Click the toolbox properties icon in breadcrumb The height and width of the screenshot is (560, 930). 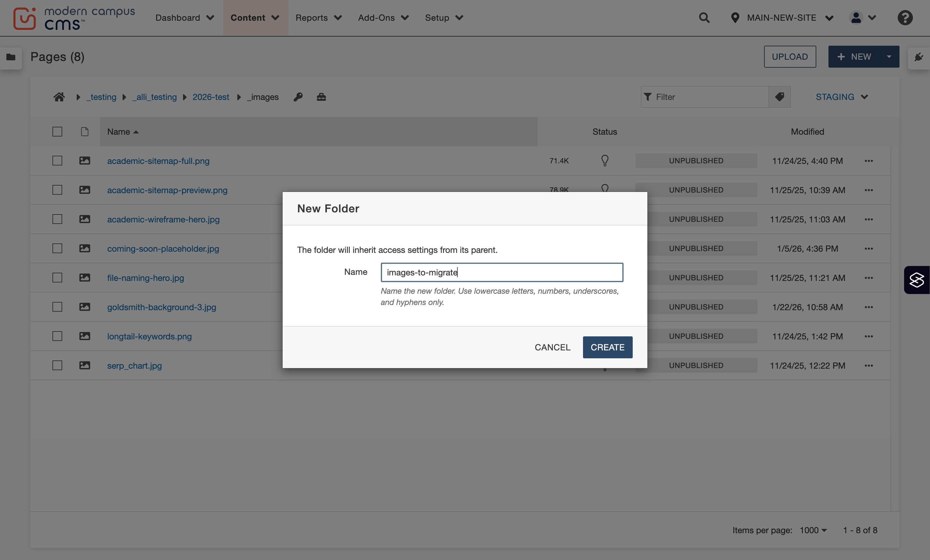point(321,97)
